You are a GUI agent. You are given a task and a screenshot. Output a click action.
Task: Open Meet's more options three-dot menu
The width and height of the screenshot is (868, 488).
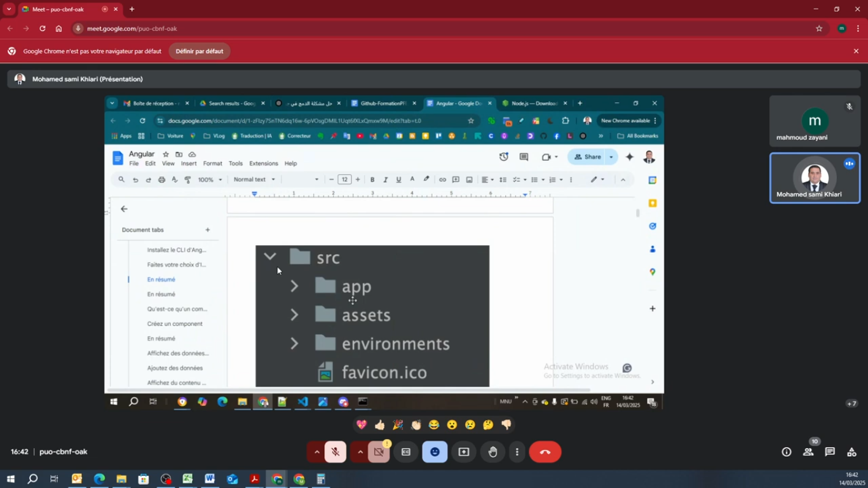[517, 452]
